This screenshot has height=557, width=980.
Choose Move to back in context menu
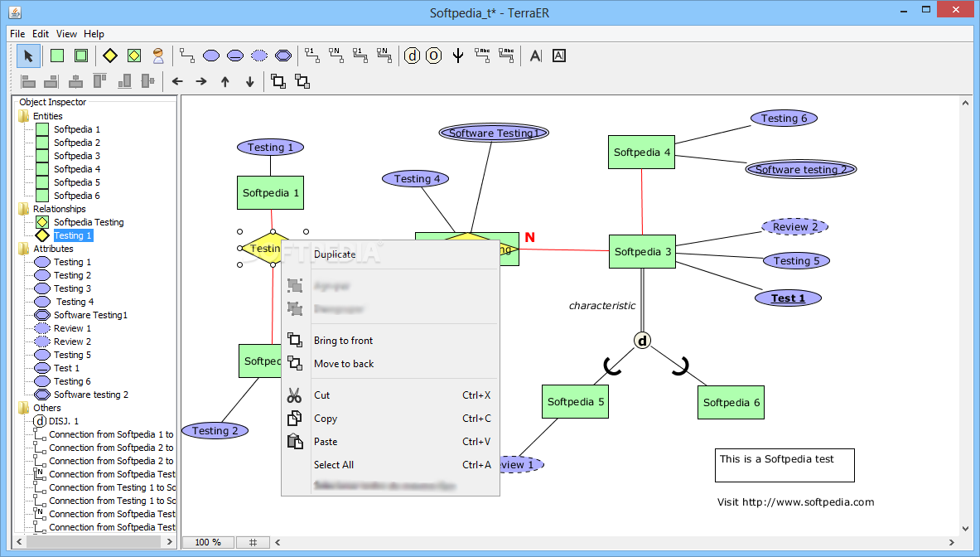point(391,364)
